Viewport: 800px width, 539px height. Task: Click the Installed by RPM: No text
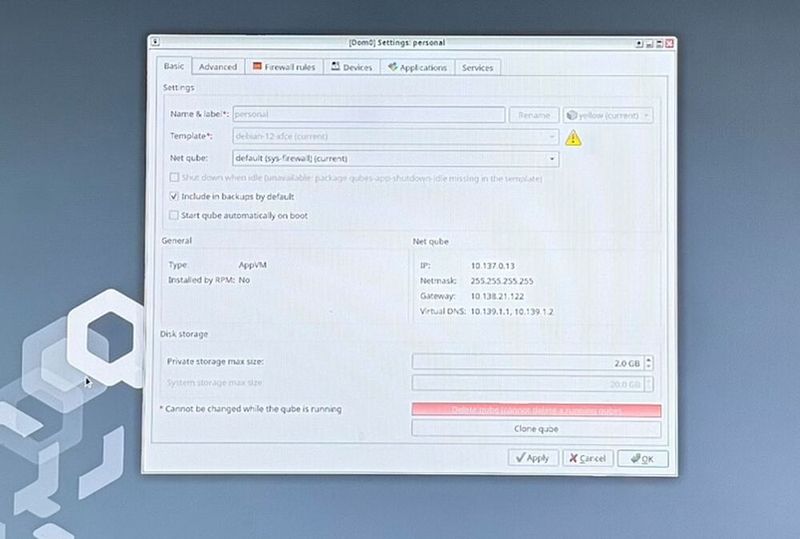[x=209, y=280]
